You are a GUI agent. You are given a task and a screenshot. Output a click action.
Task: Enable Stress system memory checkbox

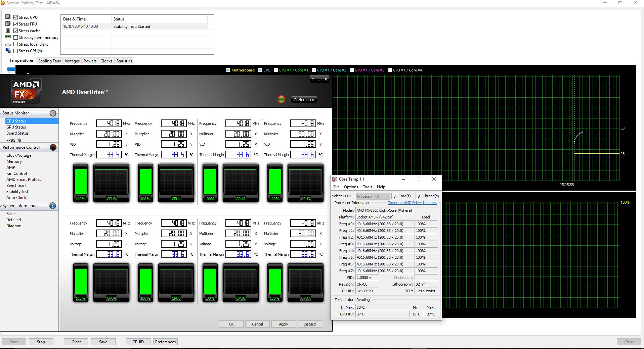[x=15, y=37]
